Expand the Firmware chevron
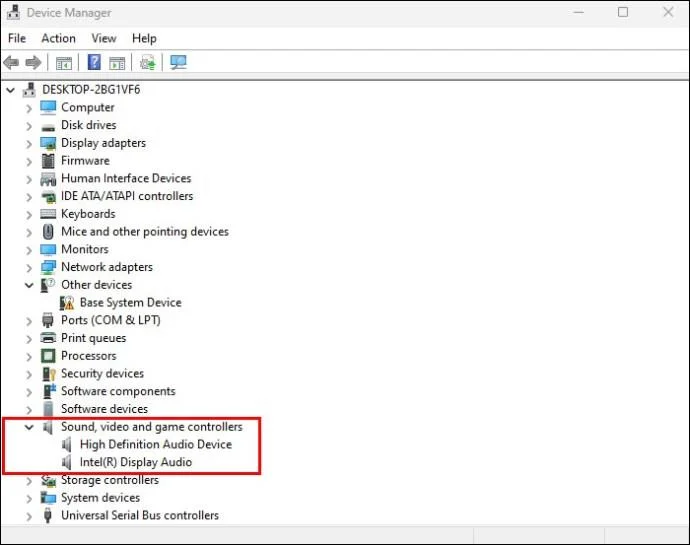The image size is (690, 545). pos(29,162)
